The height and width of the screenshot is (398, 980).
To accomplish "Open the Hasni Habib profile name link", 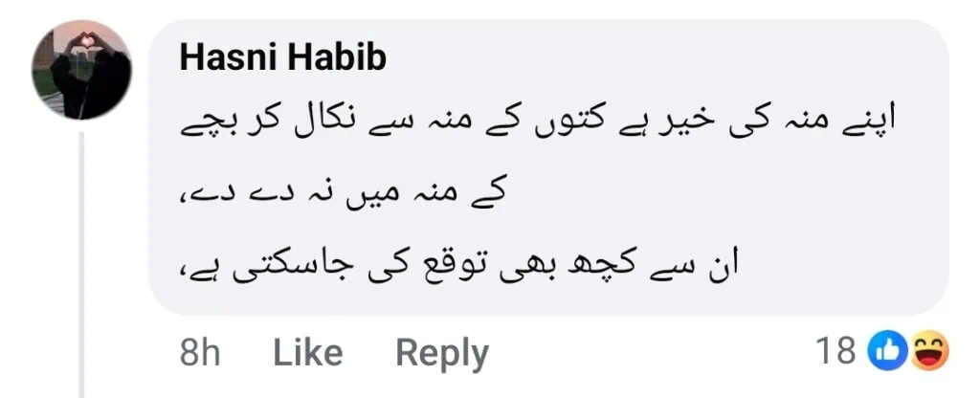I will [282, 58].
